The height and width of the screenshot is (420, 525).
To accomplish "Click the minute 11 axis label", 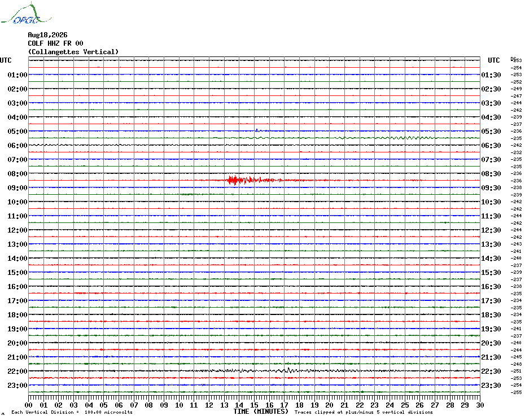I will pos(194,405).
